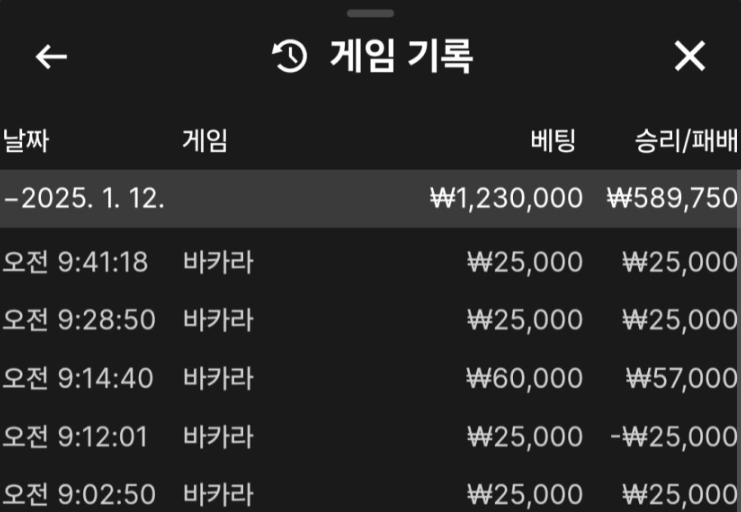Select the 게임 column header

click(x=204, y=141)
